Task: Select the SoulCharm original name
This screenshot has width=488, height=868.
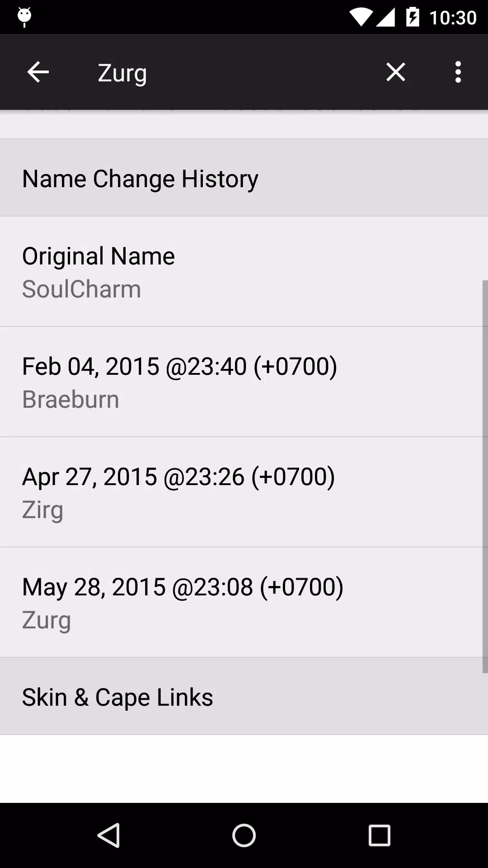Action: point(81,288)
